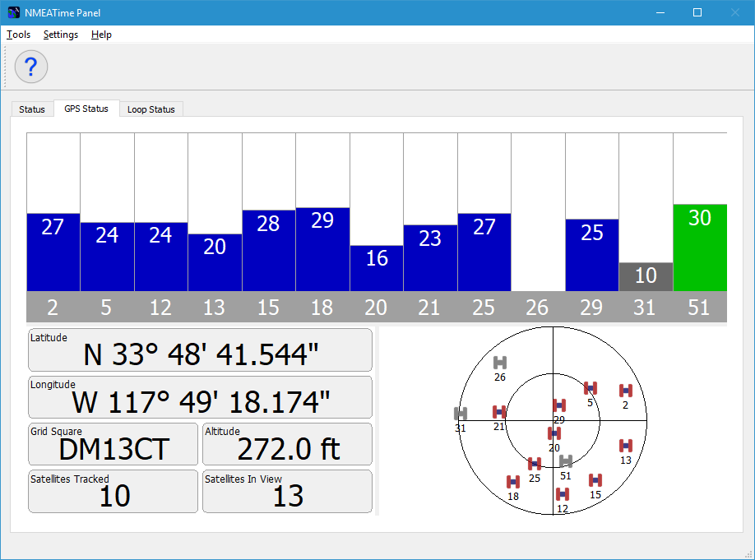The height and width of the screenshot is (560, 755).
Task: Click the Satellites In View readout
Action: [287, 491]
